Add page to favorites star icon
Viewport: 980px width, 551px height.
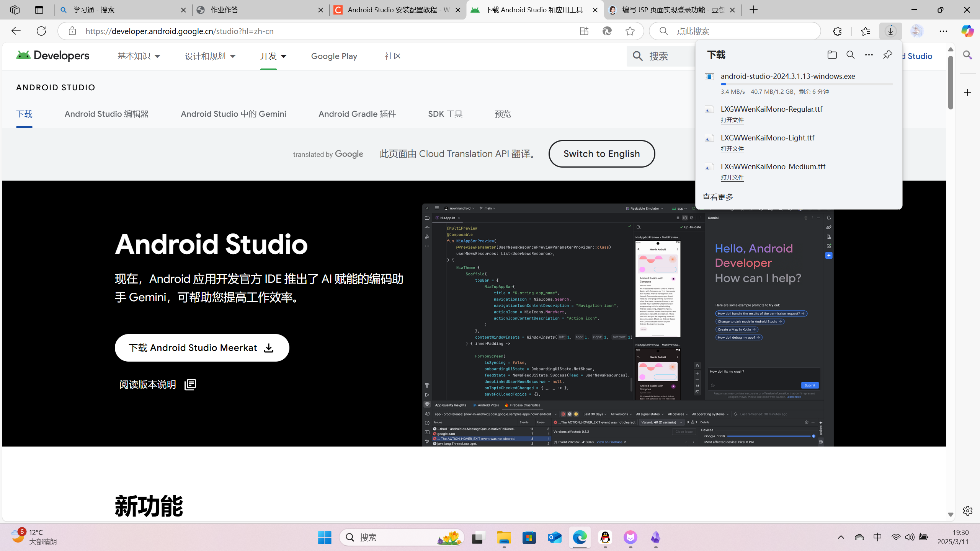coord(630,31)
